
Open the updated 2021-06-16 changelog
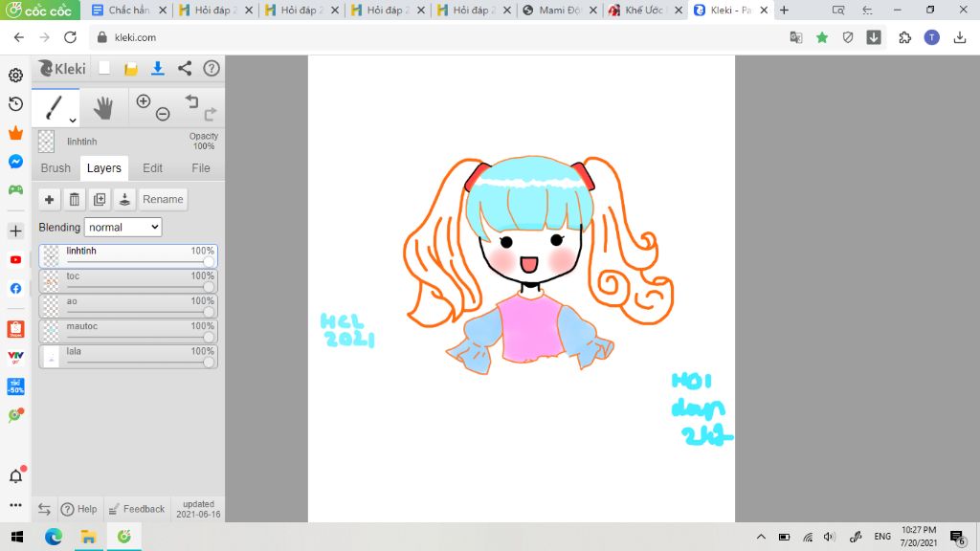click(x=198, y=509)
